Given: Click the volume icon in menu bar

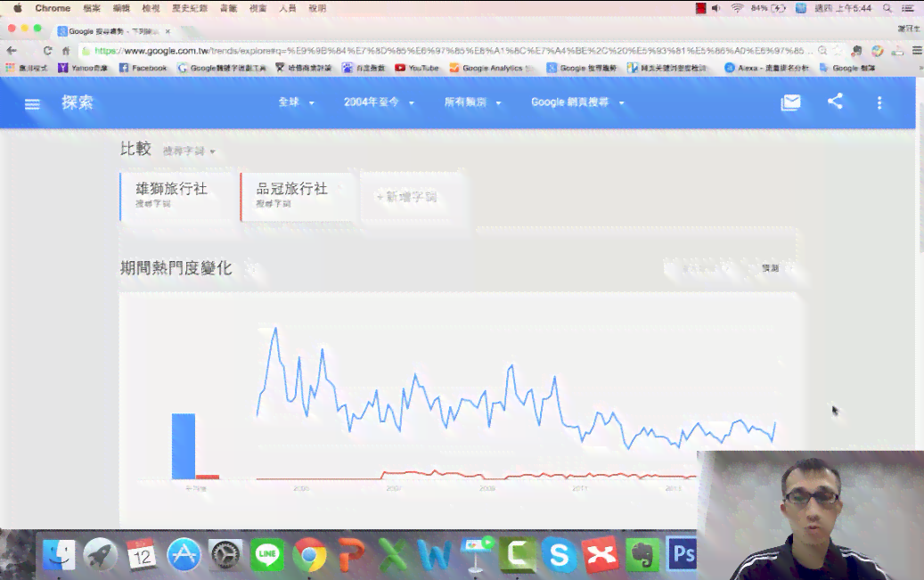Looking at the screenshot, I should pos(716,8).
